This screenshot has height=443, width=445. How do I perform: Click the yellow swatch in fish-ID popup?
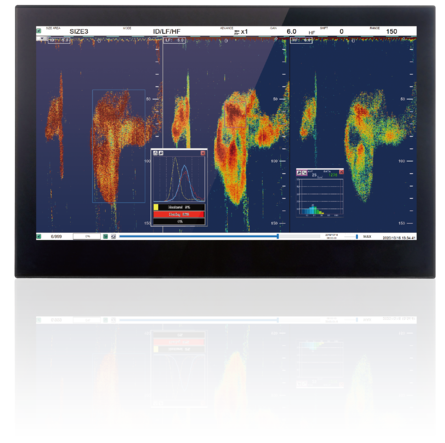(x=156, y=207)
